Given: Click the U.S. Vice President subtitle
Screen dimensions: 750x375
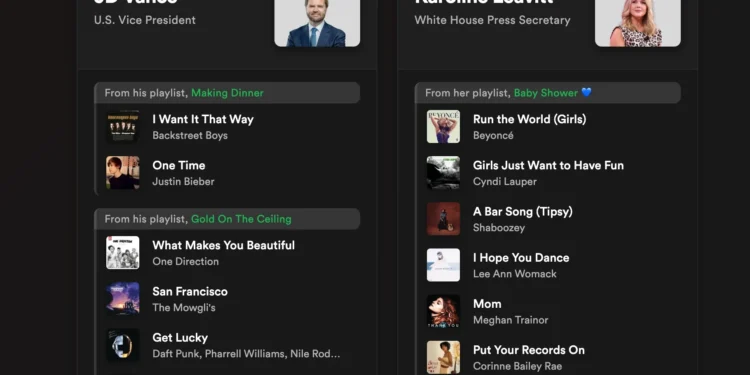Looking at the screenshot, I should (145, 20).
